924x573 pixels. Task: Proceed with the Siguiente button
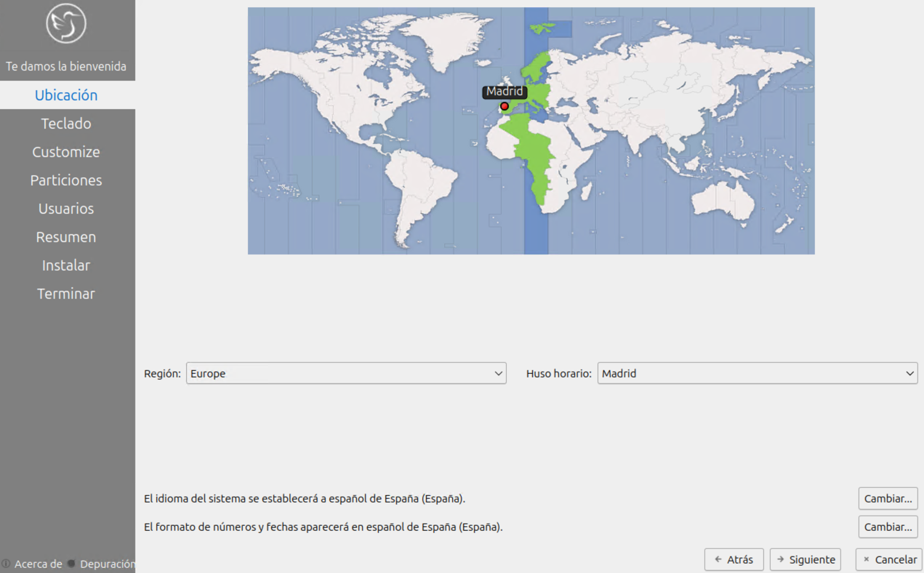click(x=805, y=559)
